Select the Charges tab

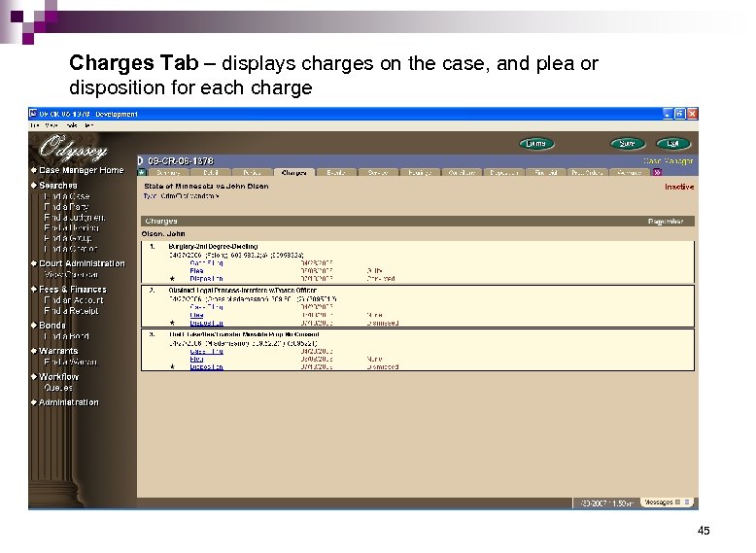(294, 172)
